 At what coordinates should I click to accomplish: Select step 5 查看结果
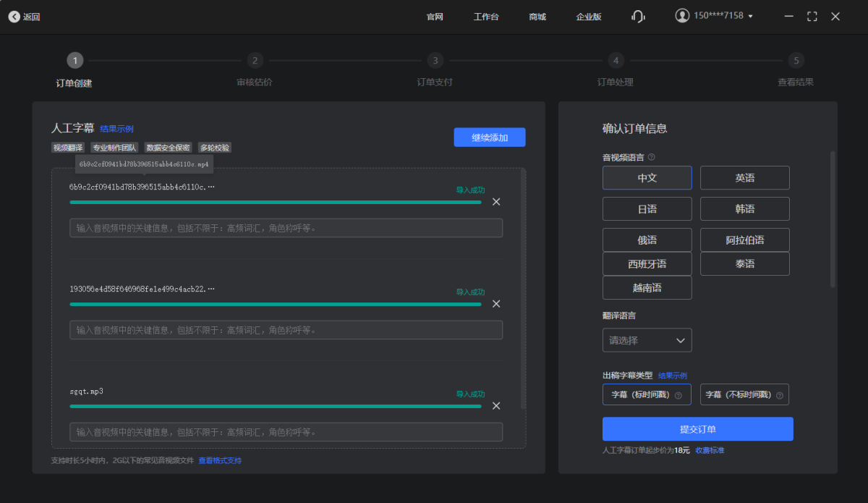pyautogui.click(x=796, y=70)
